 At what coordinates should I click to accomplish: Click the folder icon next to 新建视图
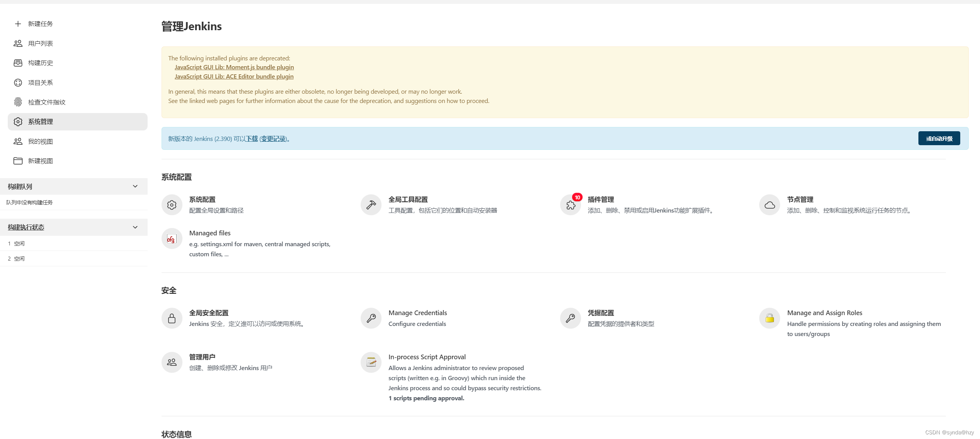[18, 161]
